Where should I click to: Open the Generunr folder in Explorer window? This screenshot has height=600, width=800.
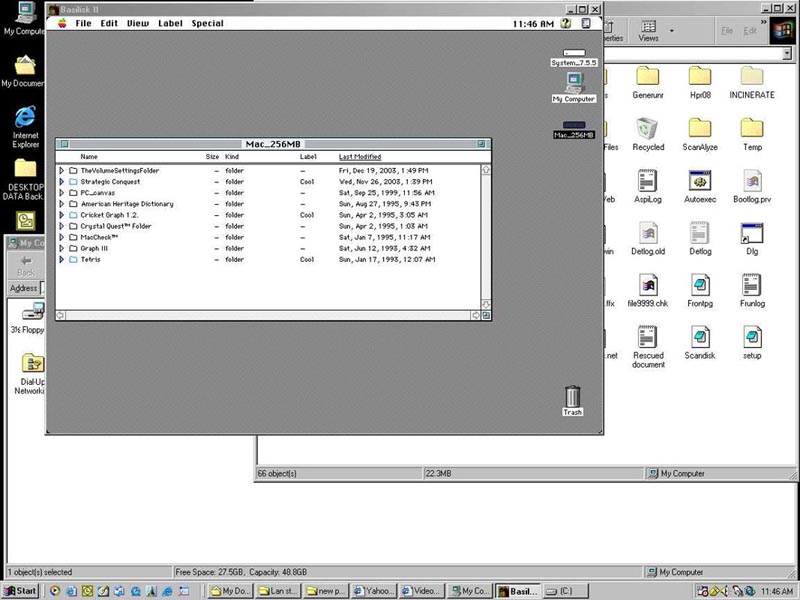pyautogui.click(x=648, y=83)
